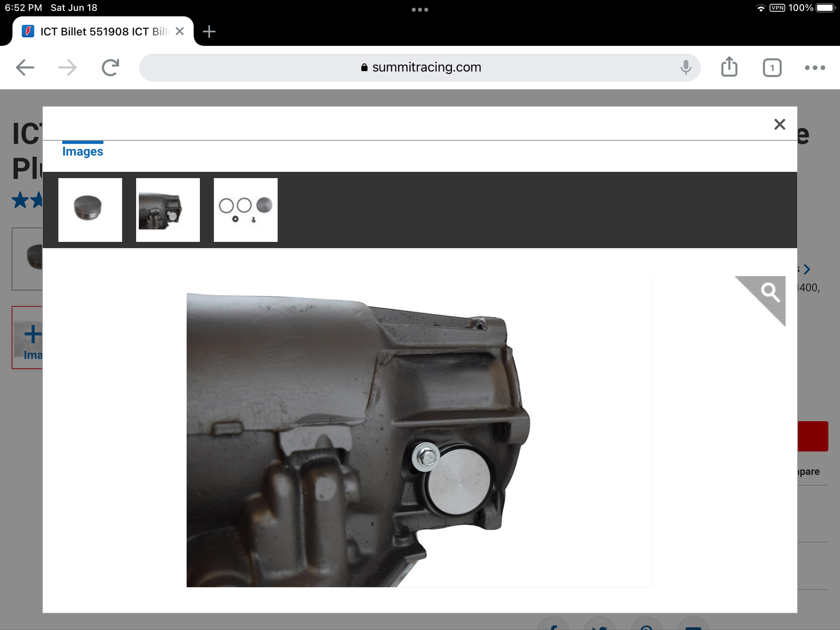Select the Images tab
840x630 pixels.
pos(83,151)
